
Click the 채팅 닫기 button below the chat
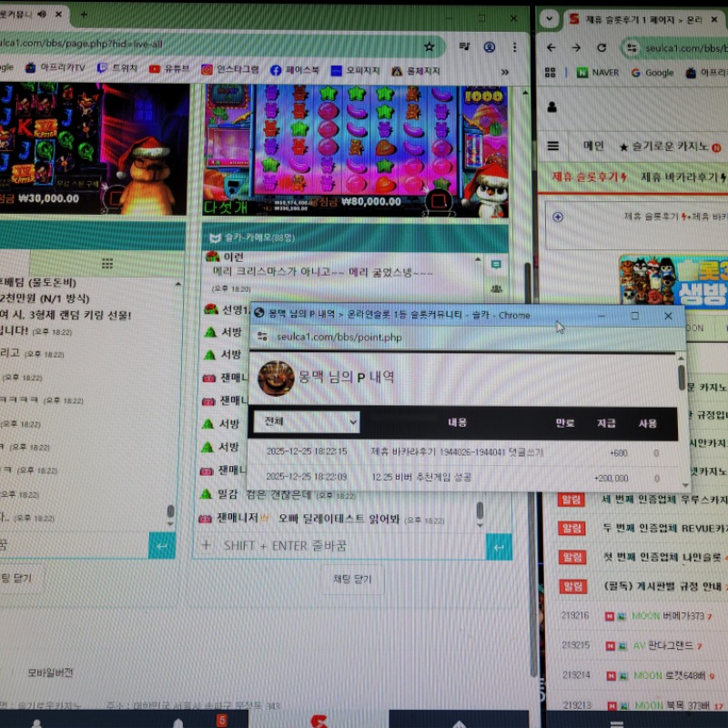point(351,579)
